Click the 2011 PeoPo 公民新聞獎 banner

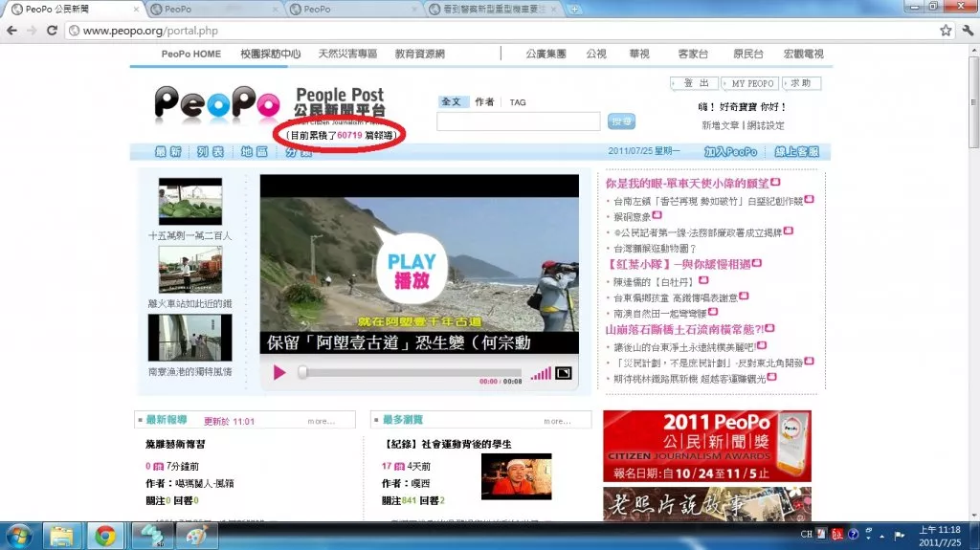click(707, 446)
